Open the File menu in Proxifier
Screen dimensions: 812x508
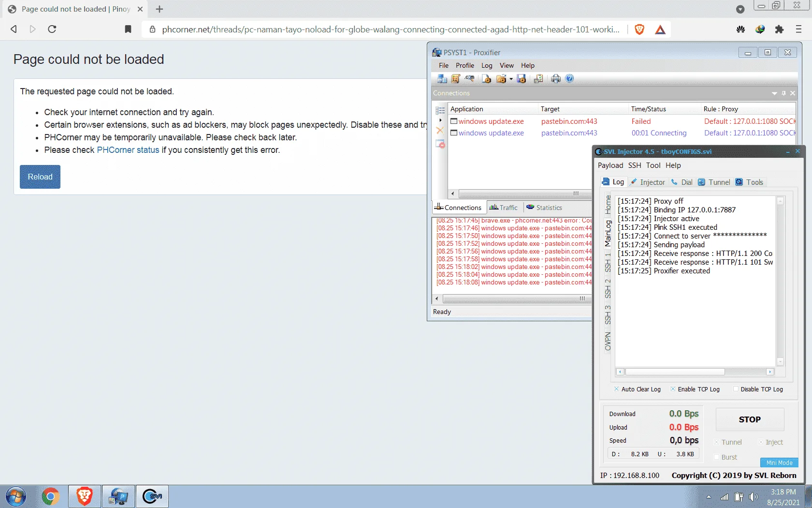tap(443, 66)
